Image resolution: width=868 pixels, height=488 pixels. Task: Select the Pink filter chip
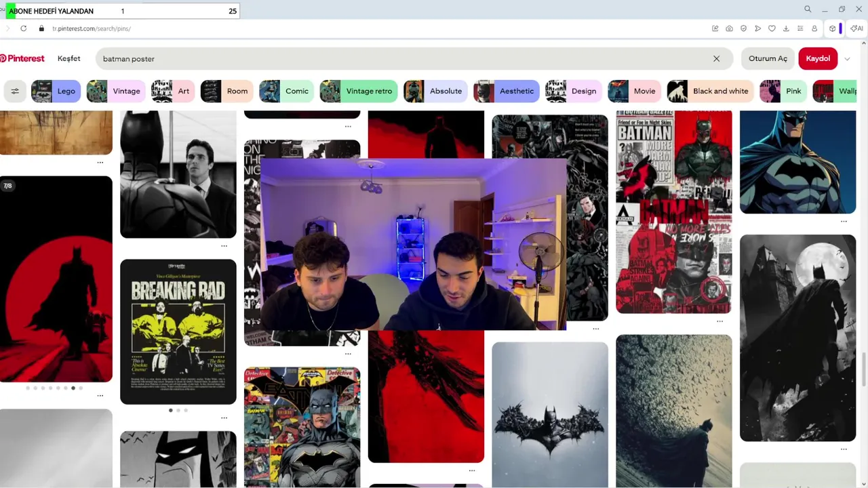[783, 91]
